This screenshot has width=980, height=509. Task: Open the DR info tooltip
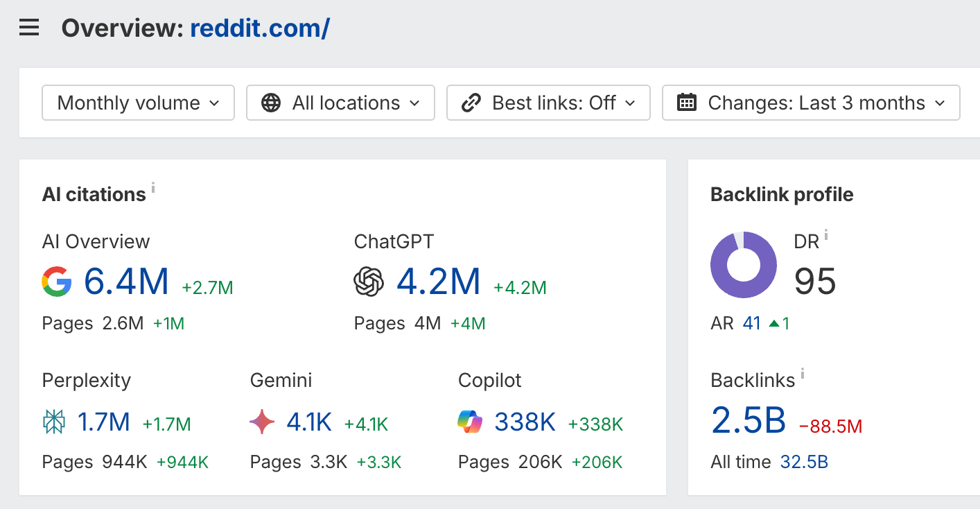pyautogui.click(x=825, y=234)
